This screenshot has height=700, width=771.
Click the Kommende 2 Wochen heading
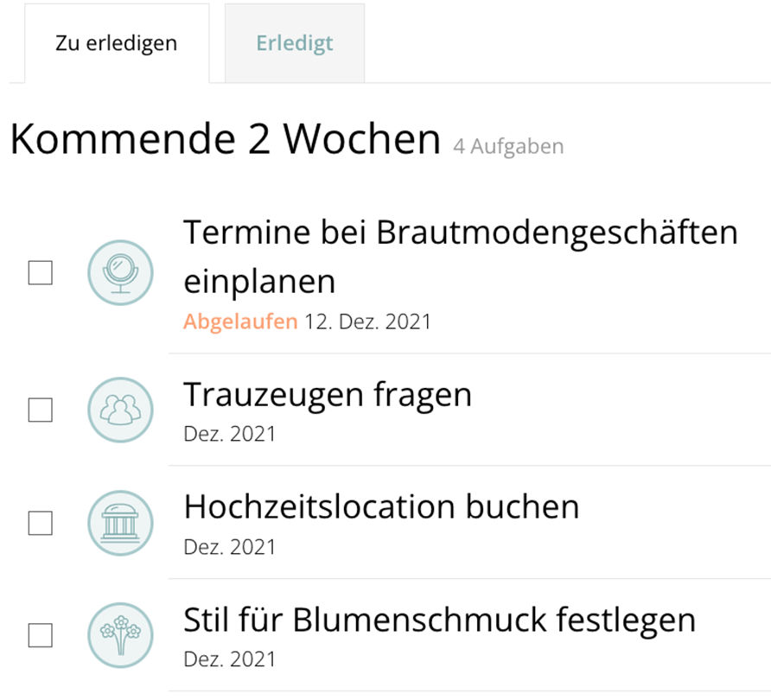click(225, 140)
